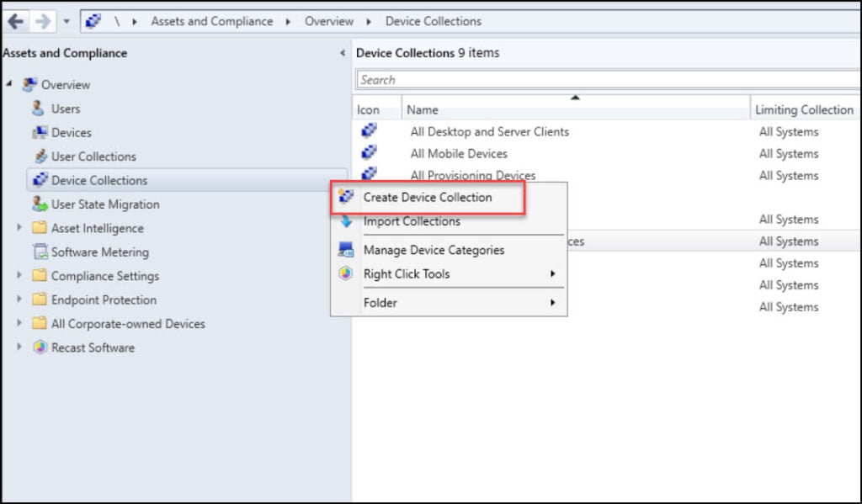Open Software Metering node

[100, 252]
